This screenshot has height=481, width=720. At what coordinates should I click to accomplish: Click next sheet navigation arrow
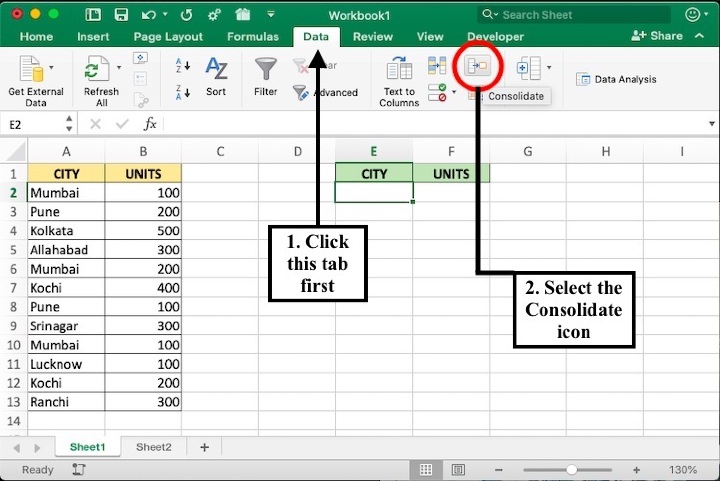click(38, 447)
